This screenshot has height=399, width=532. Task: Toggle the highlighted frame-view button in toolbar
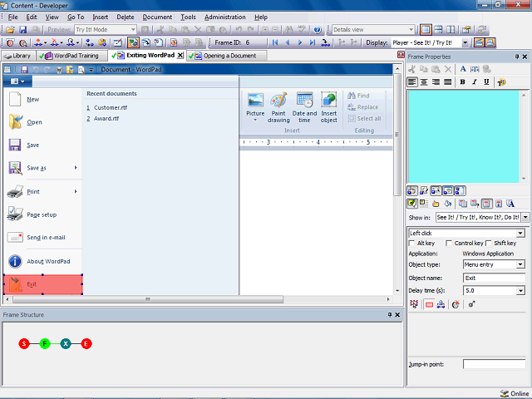click(426, 30)
